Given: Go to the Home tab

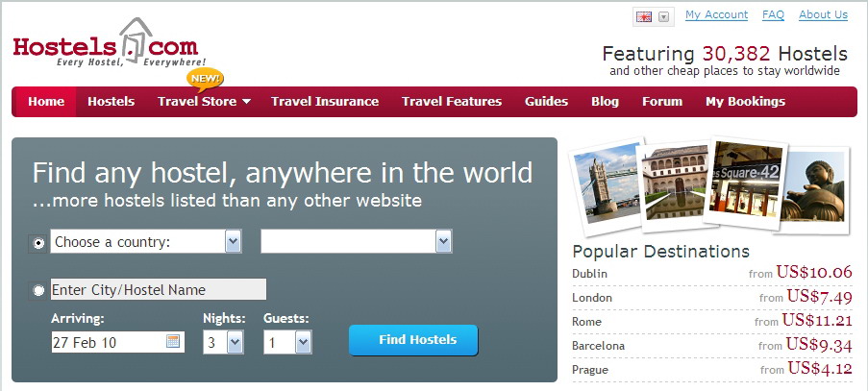Looking at the screenshot, I should tap(46, 102).
